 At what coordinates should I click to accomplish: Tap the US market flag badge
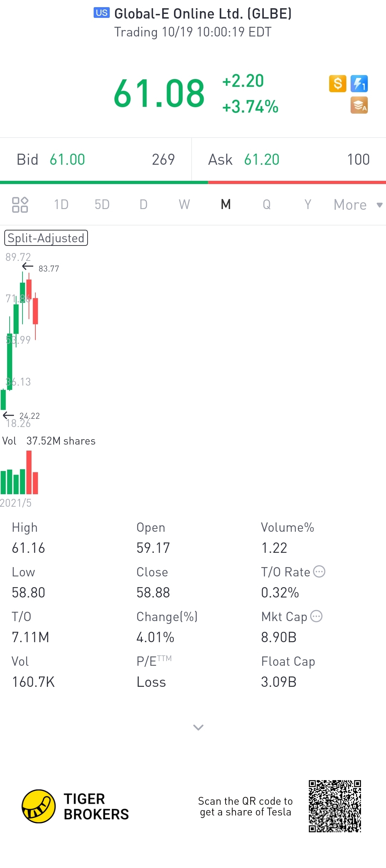point(102,13)
